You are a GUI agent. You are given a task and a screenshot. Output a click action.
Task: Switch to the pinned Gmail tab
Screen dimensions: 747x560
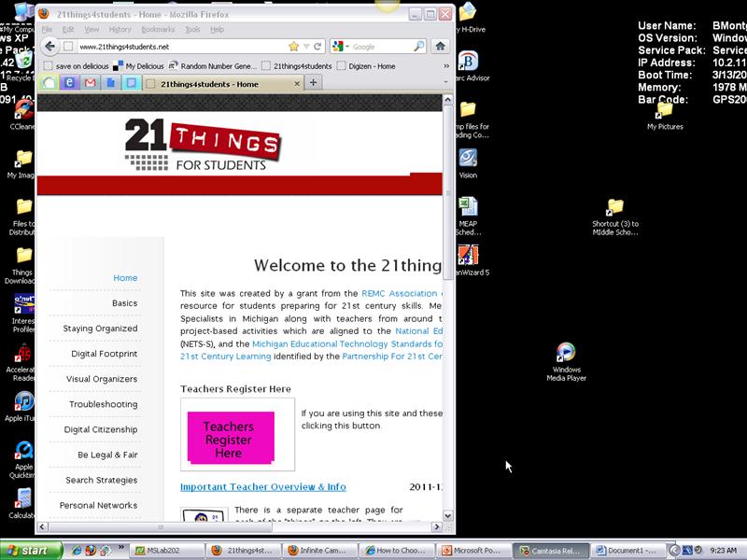[x=90, y=83]
